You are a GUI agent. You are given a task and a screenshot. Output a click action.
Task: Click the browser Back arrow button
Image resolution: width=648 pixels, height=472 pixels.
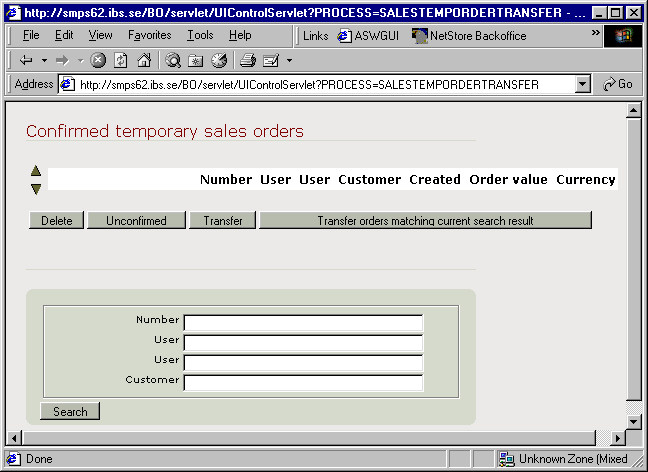[26, 60]
